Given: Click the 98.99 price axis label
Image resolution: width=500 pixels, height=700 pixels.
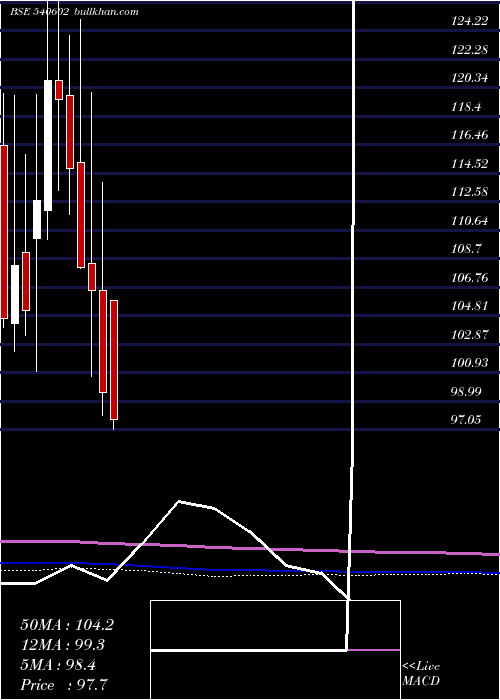Looking at the screenshot, I should pyautogui.click(x=467, y=392).
